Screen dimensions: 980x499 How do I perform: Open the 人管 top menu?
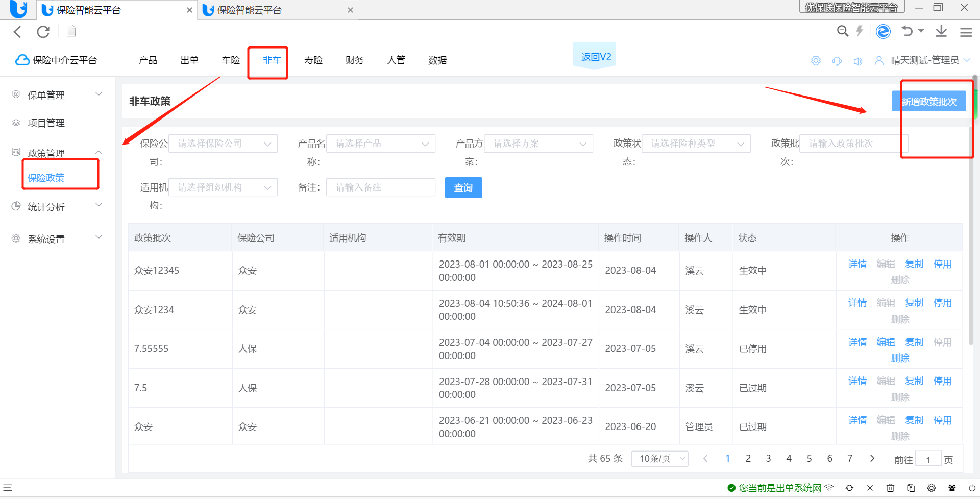(396, 60)
